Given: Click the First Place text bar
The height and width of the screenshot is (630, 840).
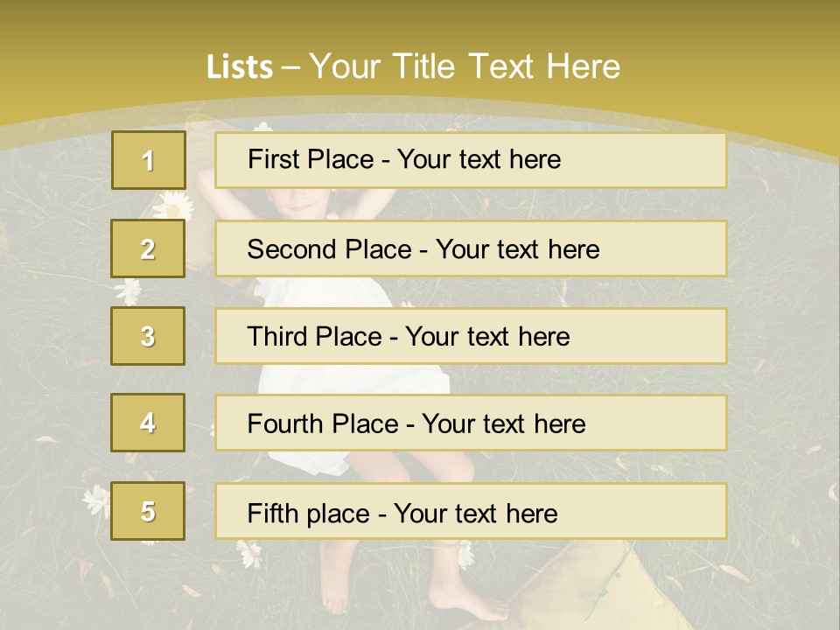Looking at the screenshot, I should tap(471, 160).
